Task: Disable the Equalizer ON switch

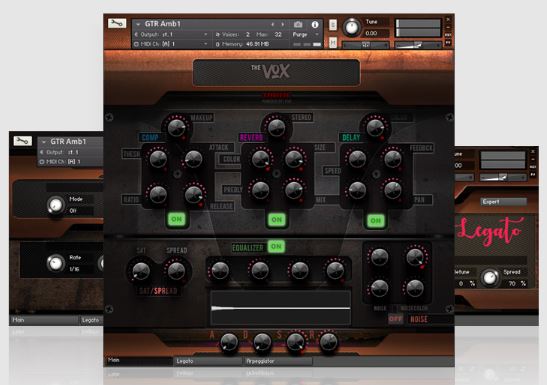Action: (276, 246)
